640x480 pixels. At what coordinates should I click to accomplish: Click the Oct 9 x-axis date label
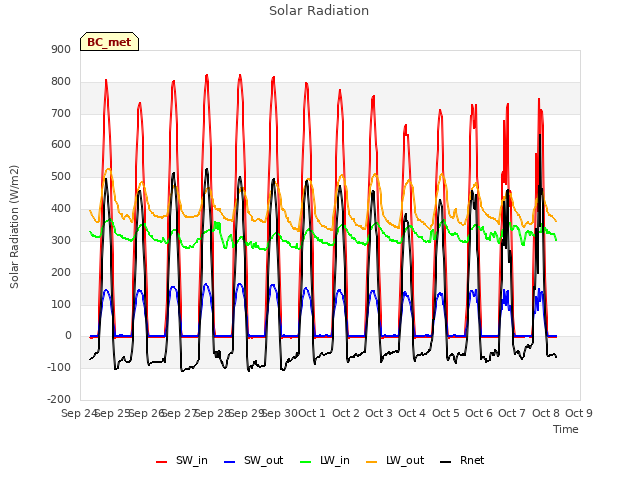[579, 413]
